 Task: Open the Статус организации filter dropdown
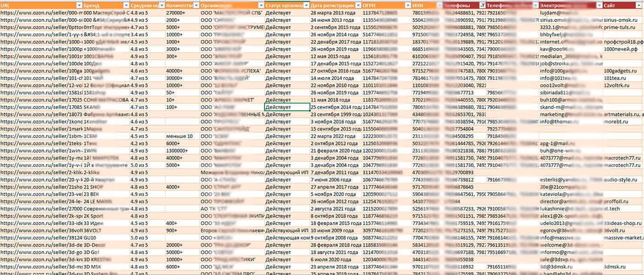tap(306, 5)
